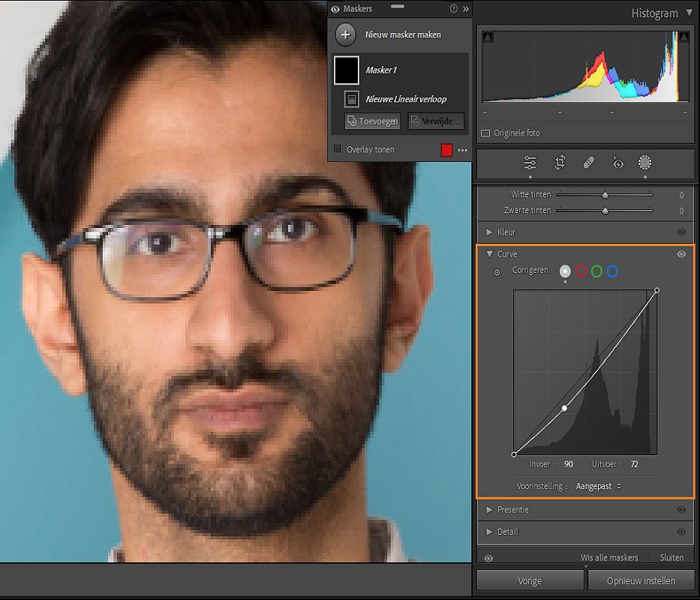Click the plus icon to create new mask

(345, 34)
